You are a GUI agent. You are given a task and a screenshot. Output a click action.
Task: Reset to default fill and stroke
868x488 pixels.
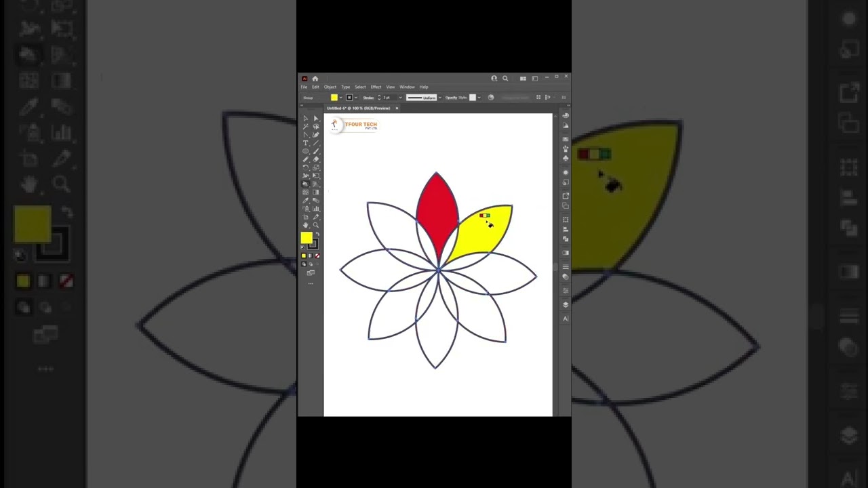click(302, 247)
